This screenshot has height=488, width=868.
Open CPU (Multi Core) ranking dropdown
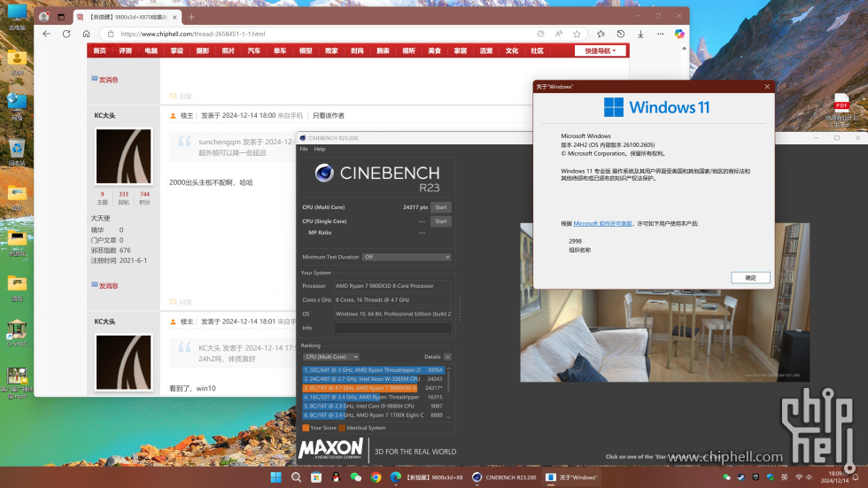tap(331, 357)
